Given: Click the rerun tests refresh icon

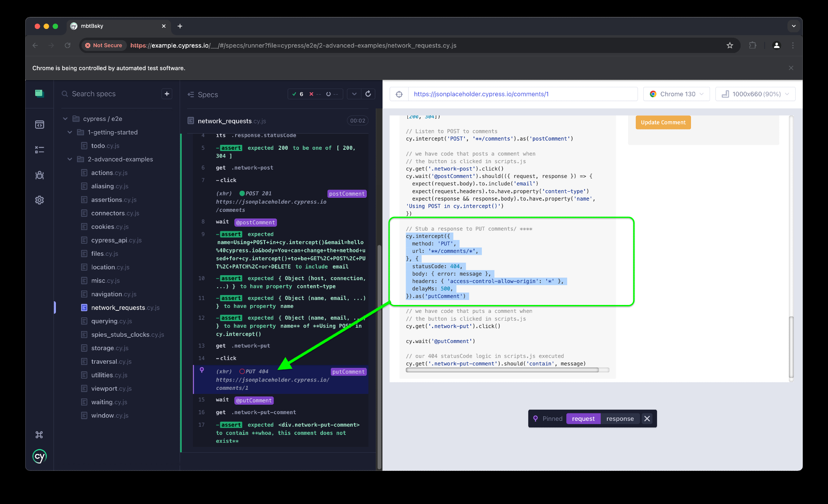Looking at the screenshot, I should point(368,94).
